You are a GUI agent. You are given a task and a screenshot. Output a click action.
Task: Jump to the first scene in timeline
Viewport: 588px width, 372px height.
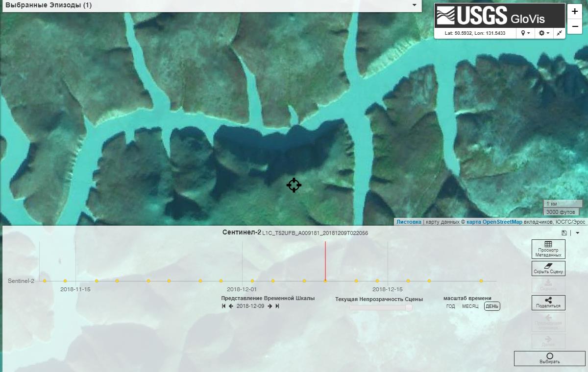coord(224,306)
